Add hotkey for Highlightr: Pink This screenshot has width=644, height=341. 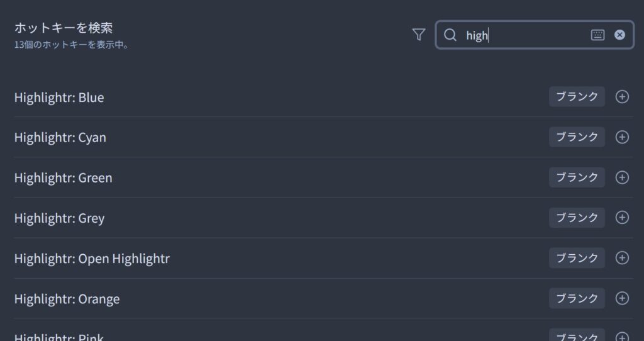point(622,337)
